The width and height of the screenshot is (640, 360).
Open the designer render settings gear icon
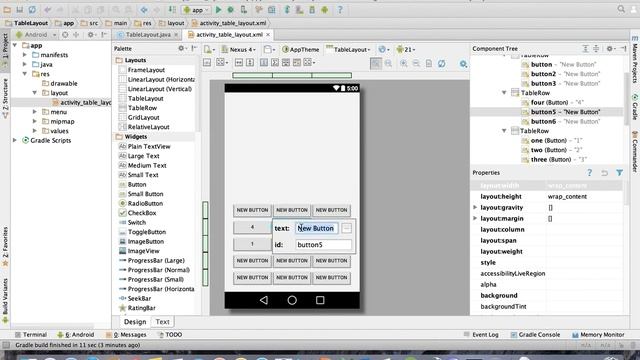tap(463, 64)
